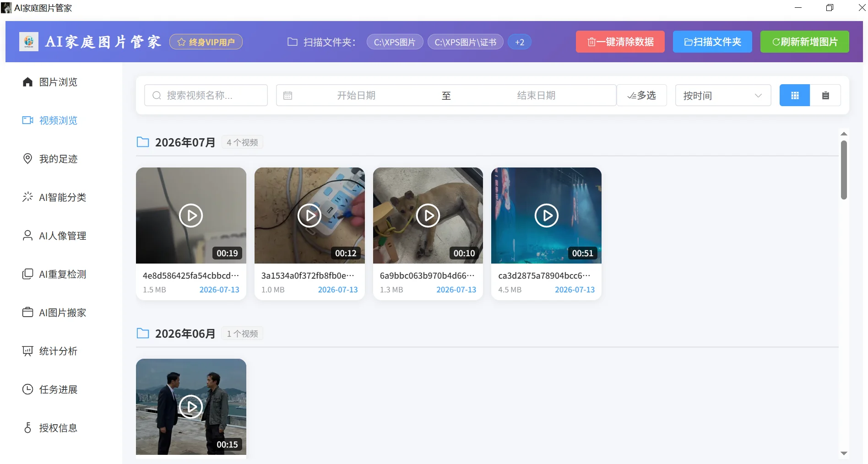This screenshot has height=464, width=868.
Task: Open 统计分析 in sidebar
Action: 50,351
